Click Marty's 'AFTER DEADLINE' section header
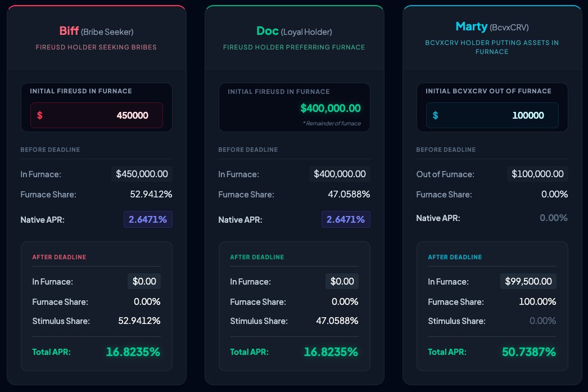 point(455,257)
